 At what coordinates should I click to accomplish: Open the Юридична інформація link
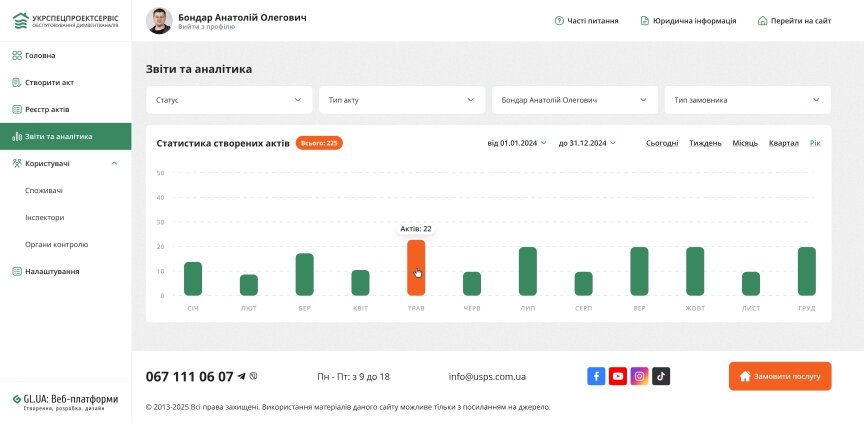coord(694,21)
